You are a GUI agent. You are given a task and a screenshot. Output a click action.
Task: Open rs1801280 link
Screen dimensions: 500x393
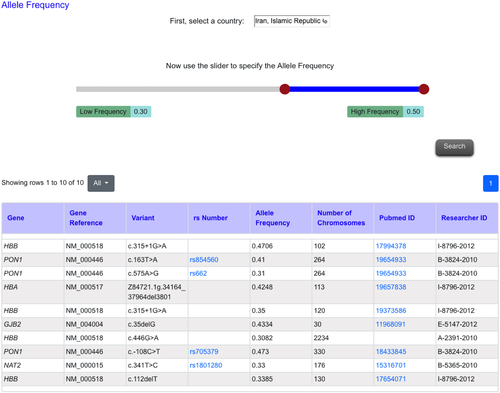[206, 365]
